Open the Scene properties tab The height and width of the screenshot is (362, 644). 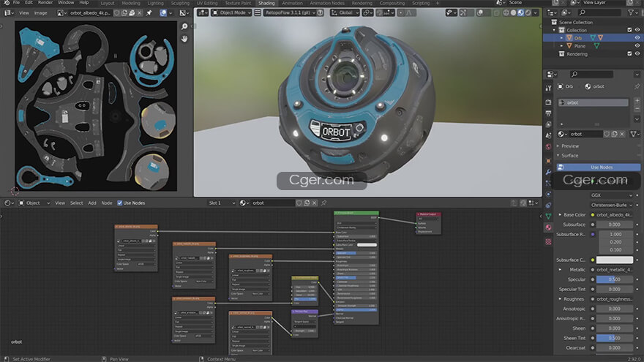tap(548, 135)
